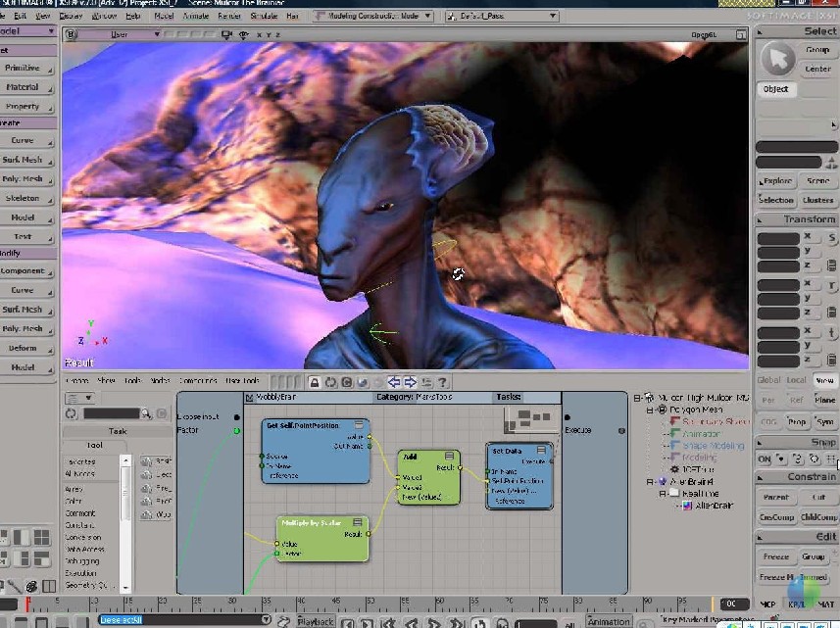Open the Simulate menu
The width and height of the screenshot is (840, 628).
(x=264, y=16)
